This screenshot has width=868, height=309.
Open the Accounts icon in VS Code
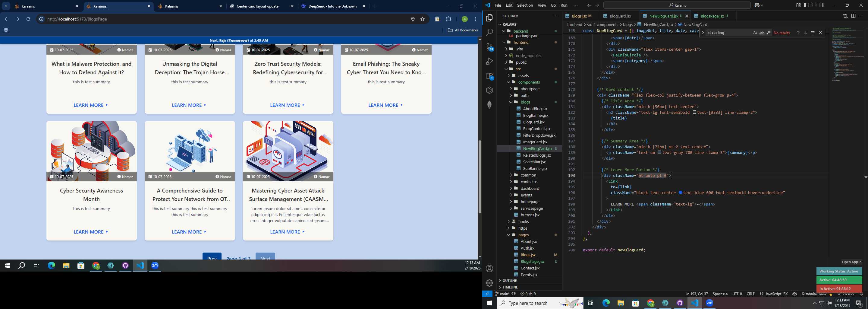click(489, 269)
